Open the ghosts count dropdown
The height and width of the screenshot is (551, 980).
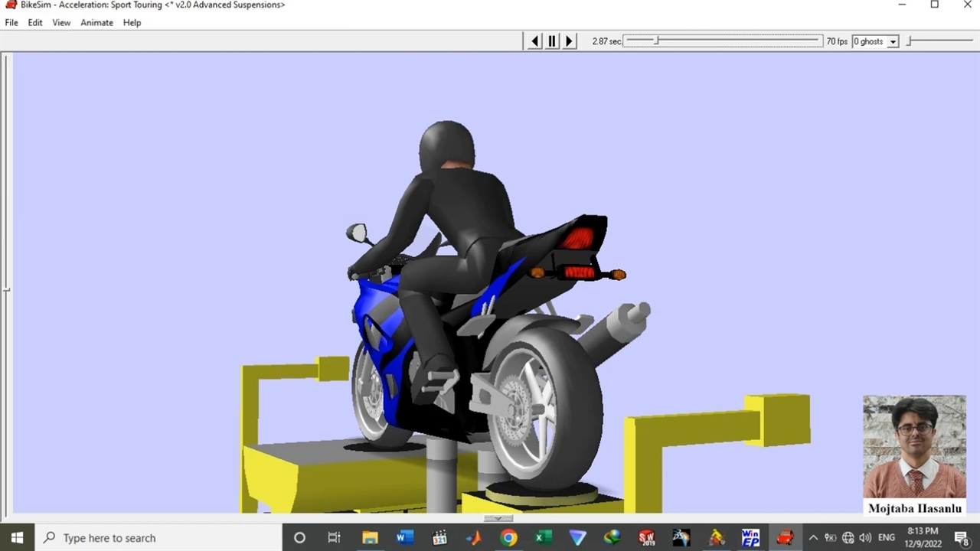(893, 42)
